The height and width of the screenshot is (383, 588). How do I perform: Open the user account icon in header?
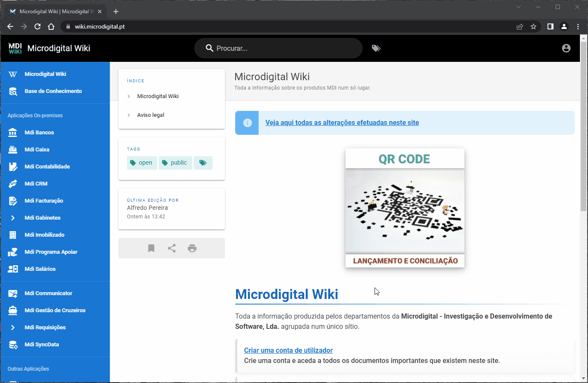click(566, 48)
